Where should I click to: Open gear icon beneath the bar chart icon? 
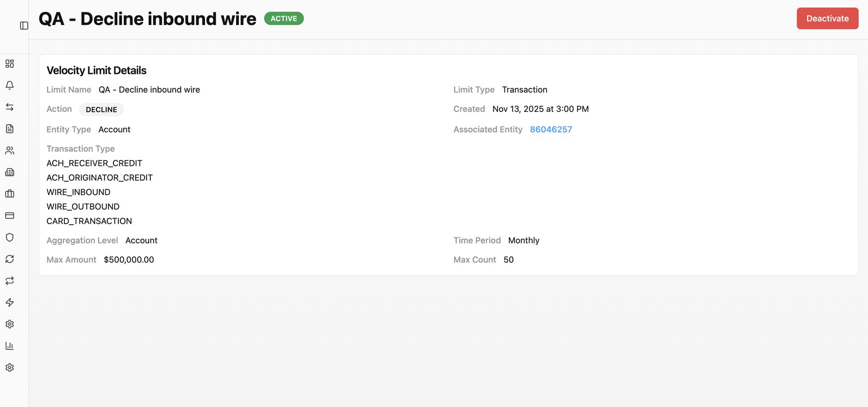click(10, 367)
